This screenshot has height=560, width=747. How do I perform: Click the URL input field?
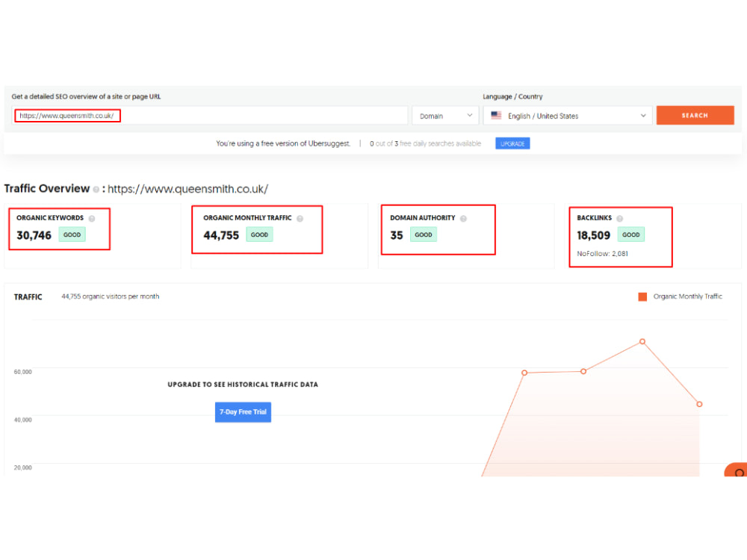point(210,115)
